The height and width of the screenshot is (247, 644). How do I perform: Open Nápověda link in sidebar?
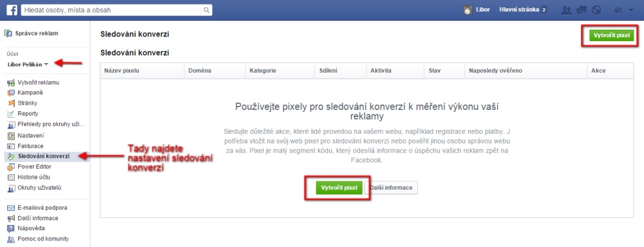[31, 228]
